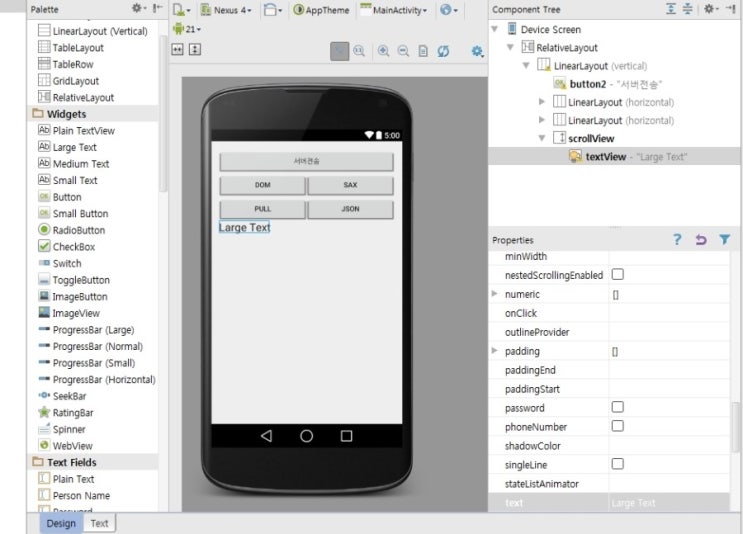
Task: Click the Properties help question mark icon
Action: pyautogui.click(x=677, y=240)
